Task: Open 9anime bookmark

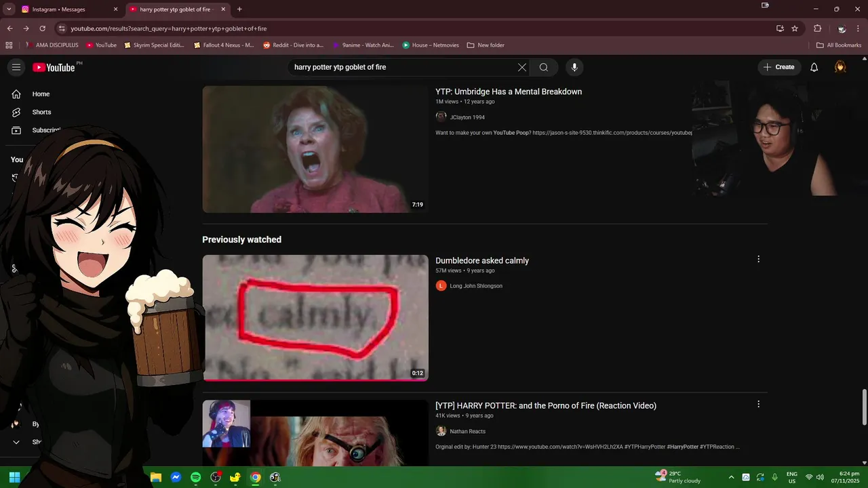Action: click(363, 45)
